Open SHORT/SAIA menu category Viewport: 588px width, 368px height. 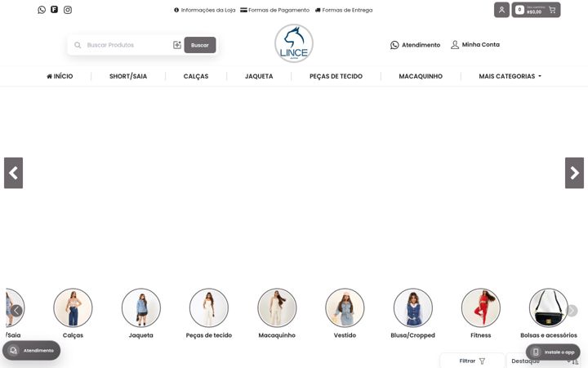click(128, 76)
